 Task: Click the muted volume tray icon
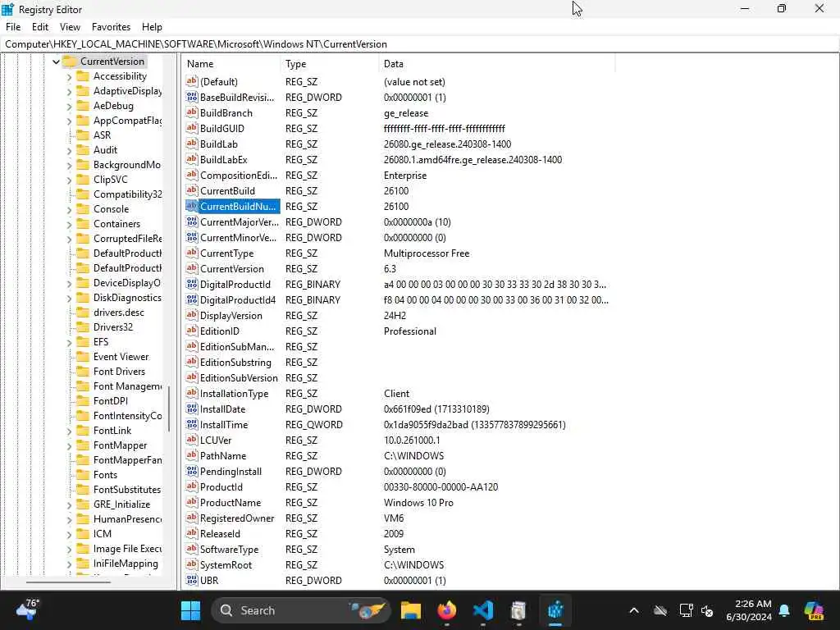[707, 610]
